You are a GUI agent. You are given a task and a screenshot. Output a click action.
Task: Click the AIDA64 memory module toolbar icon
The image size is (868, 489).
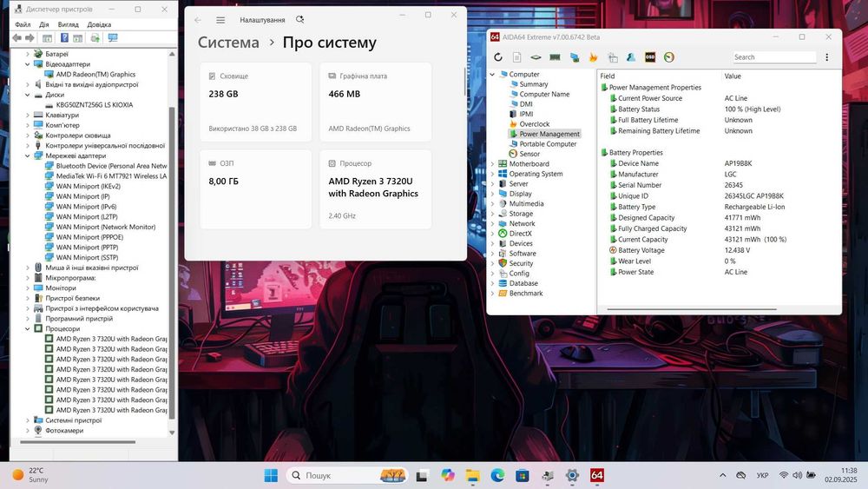555,57
